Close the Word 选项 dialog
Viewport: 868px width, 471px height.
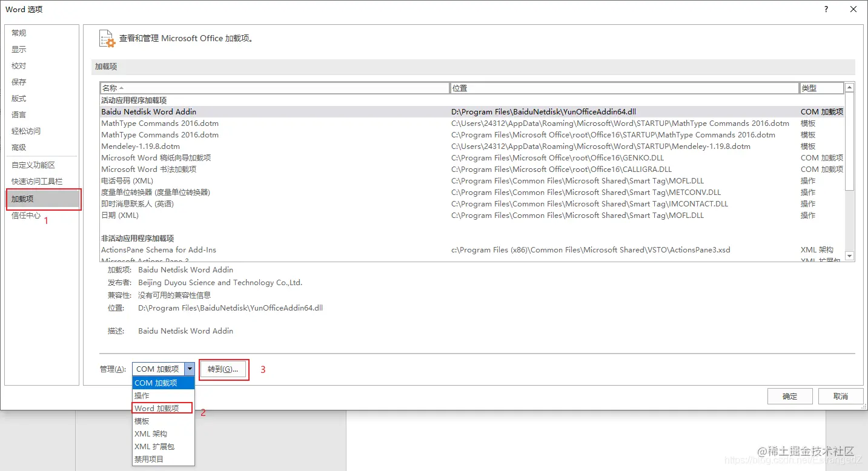[x=853, y=9]
